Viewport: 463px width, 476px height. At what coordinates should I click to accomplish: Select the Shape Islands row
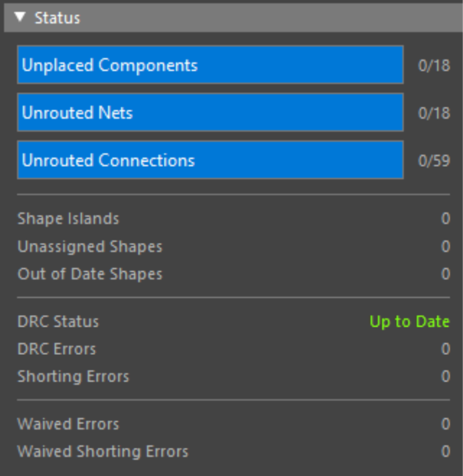[68, 219]
